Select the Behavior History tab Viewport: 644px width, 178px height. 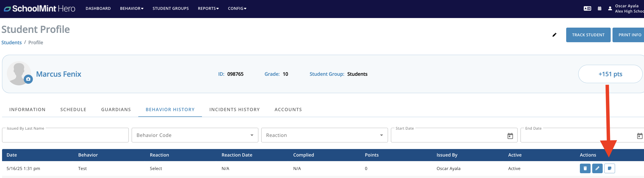[x=170, y=110]
